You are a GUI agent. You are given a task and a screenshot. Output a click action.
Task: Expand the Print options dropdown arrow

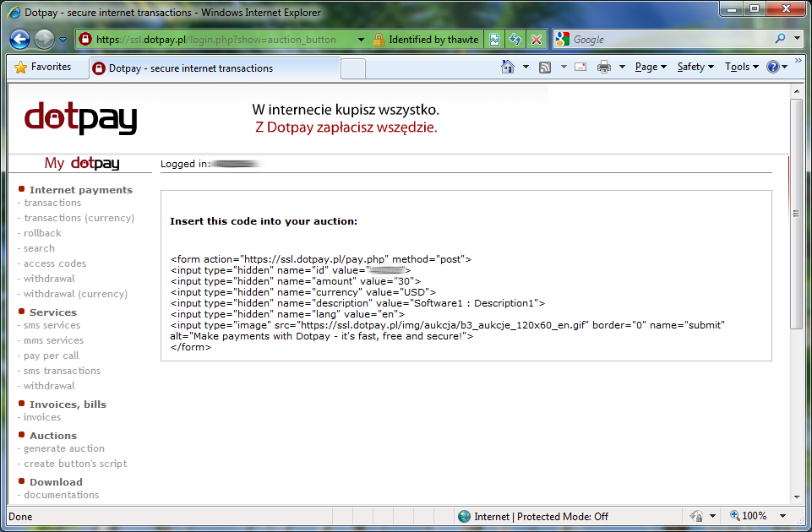pyautogui.click(x=622, y=67)
